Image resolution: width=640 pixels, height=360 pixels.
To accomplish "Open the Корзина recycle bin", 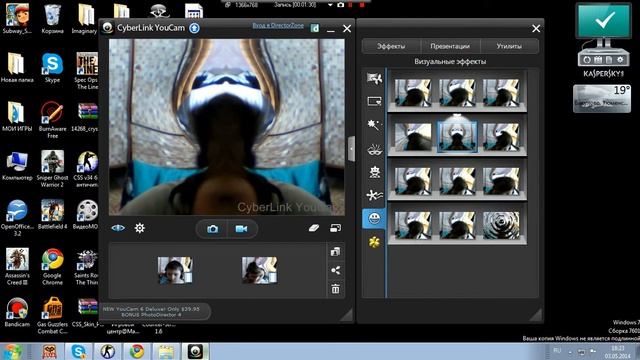I will [x=52, y=19].
